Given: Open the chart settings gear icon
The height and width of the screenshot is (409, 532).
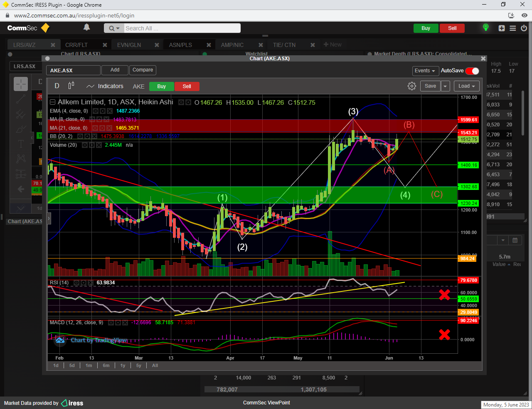Looking at the screenshot, I should click(x=411, y=86).
